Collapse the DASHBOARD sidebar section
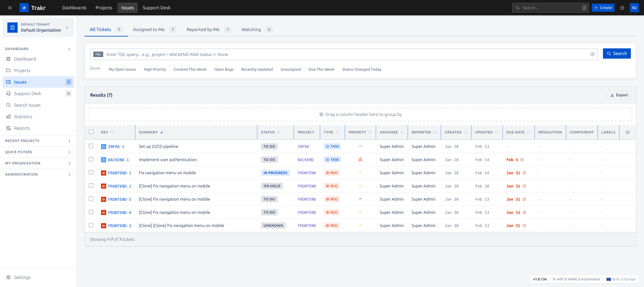644x287 pixels. click(69, 49)
